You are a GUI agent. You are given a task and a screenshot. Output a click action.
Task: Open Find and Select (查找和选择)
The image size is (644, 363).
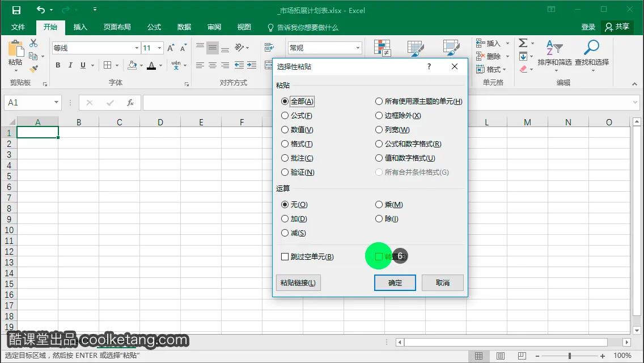[x=592, y=56]
